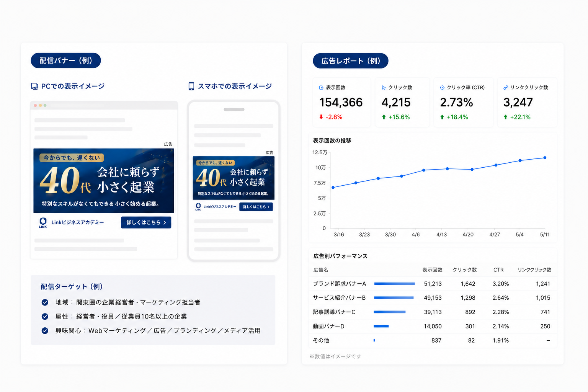Click the サービス紹介バナーB row name
588x392 pixels.
pos(339,298)
